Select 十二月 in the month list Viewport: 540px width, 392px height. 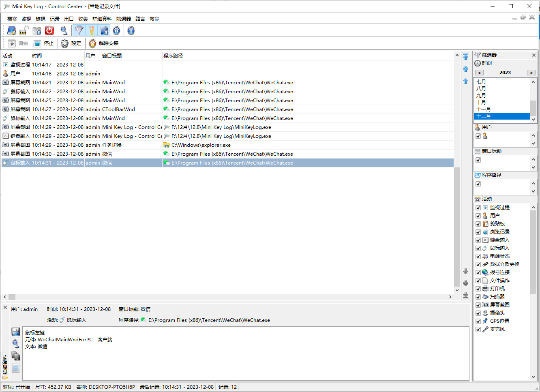tap(502, 116)
